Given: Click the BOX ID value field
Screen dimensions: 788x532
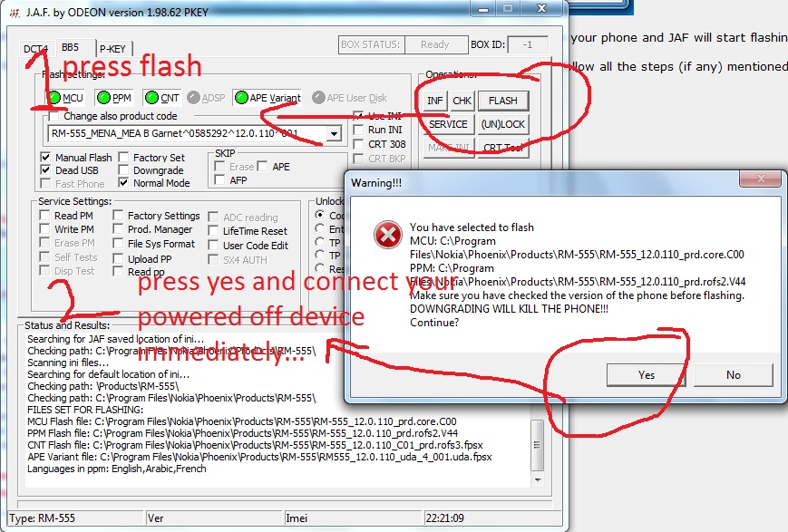Looking at the screenshot, I should tap(528, 44).
